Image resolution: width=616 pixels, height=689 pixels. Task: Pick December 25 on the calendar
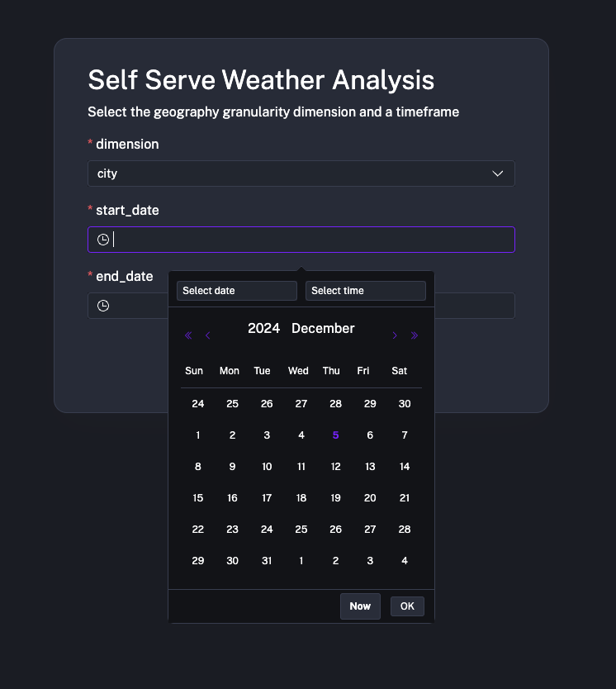pyautogui.click(x=301, y=529)
